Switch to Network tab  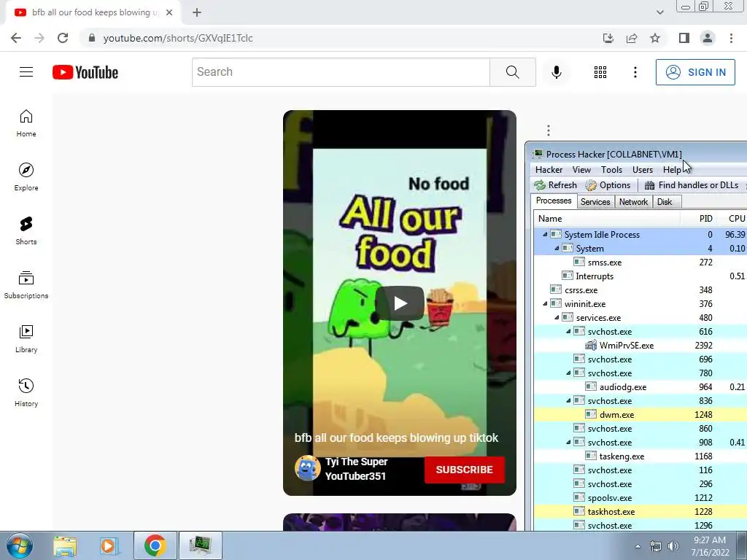633,202
